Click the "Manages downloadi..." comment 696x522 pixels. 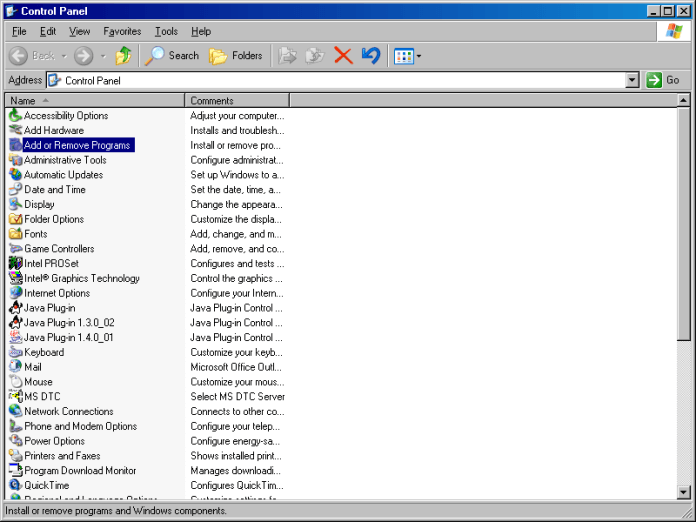235,471
